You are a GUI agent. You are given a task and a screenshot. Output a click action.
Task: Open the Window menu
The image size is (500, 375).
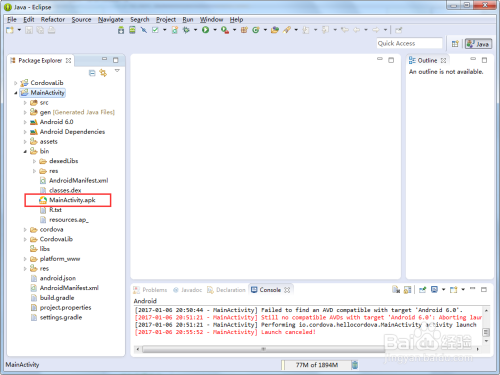211,19
